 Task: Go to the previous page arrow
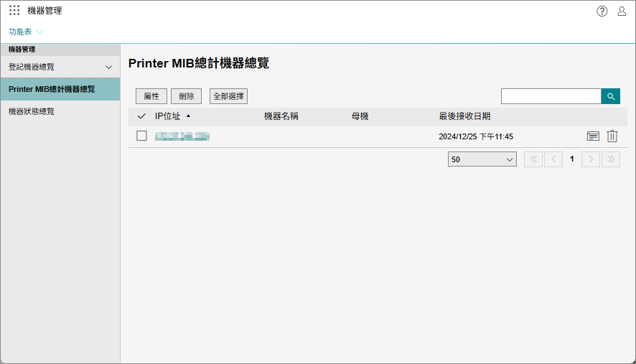[553, 159]
